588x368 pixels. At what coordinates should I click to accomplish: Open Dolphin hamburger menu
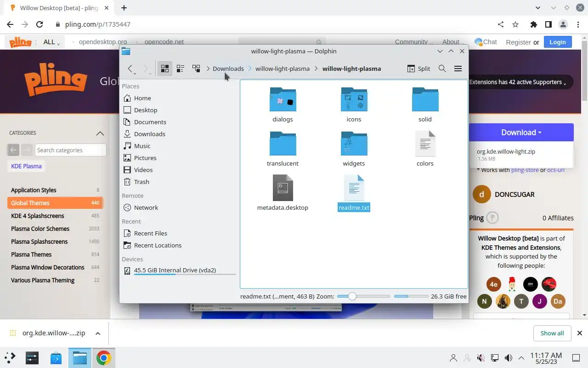pyautogui.click(x=458, y=69)
